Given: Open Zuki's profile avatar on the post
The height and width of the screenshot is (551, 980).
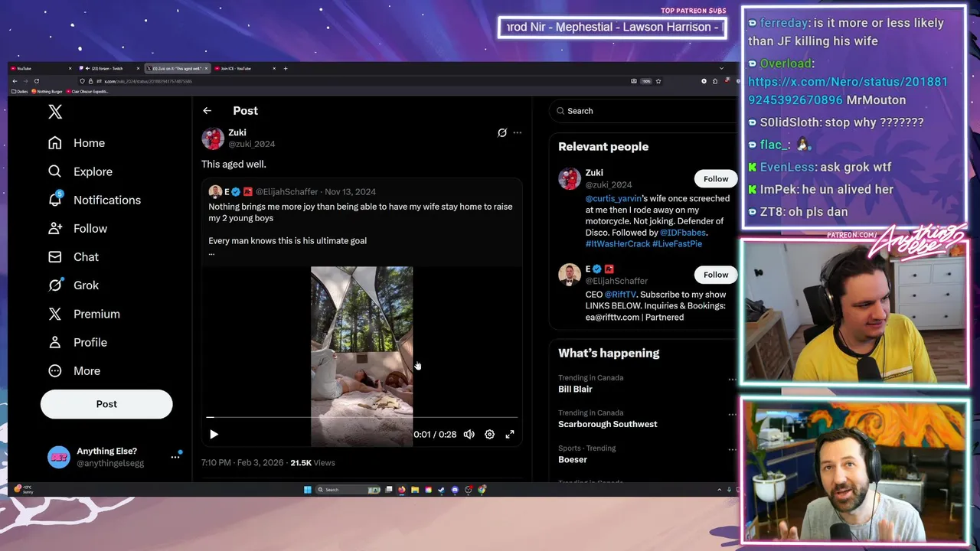Looking at the screenshot, I should [x=213, y=138].
